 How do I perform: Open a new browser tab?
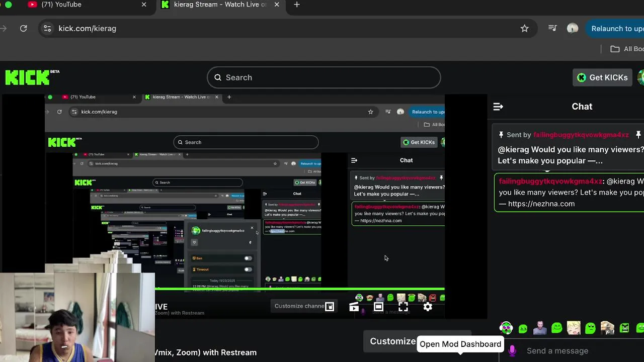click(x=297, y=5)
